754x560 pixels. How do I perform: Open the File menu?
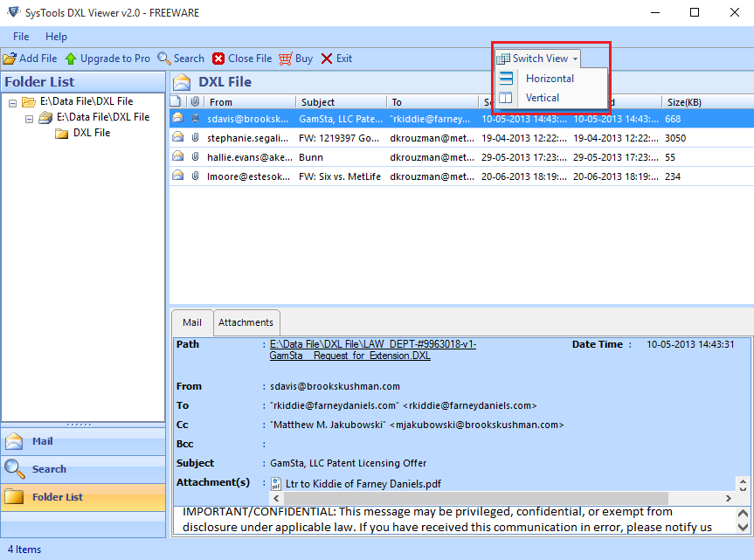point(21,37)
